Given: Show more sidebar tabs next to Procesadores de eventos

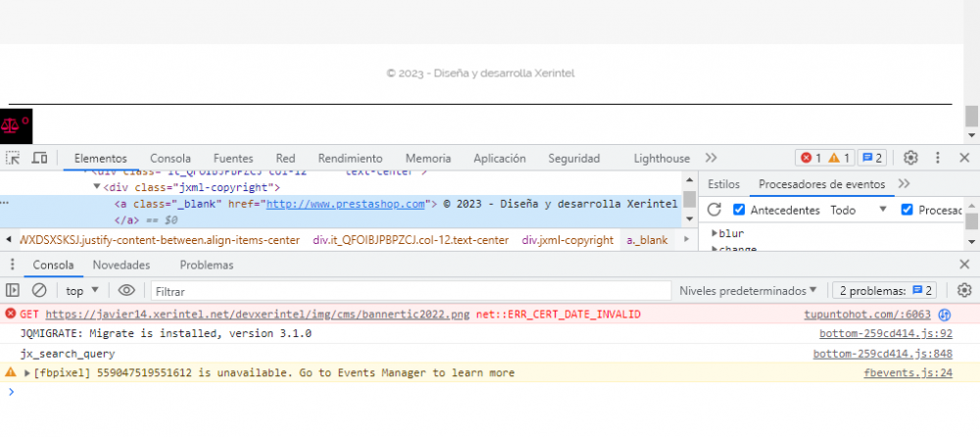Looking at the screenshot, I should pyautogui.click(x=904, y=184).
